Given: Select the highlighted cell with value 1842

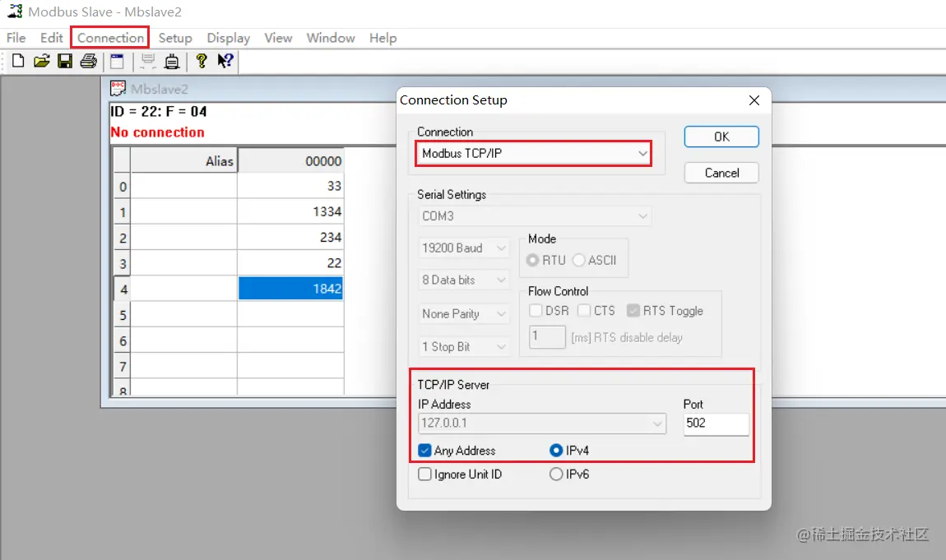Looking at the screenshot, I should [291, 289].
